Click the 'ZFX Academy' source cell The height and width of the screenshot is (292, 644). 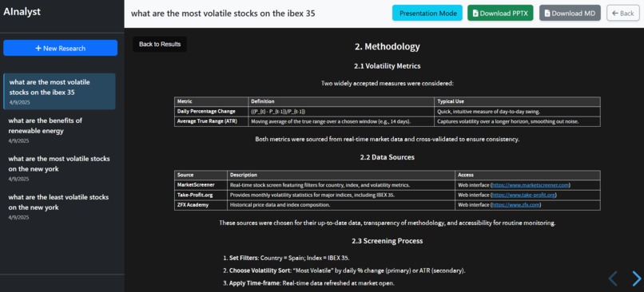(201, 205)
